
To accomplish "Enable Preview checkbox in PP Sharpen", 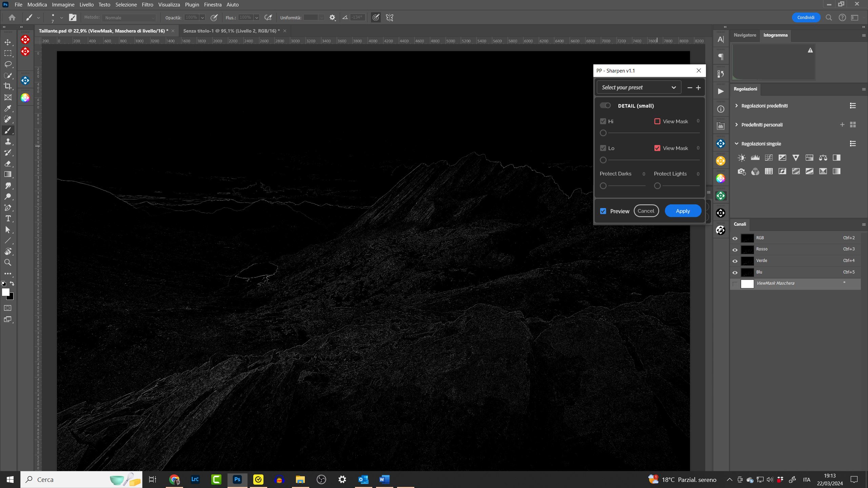I will coord(603,211).
